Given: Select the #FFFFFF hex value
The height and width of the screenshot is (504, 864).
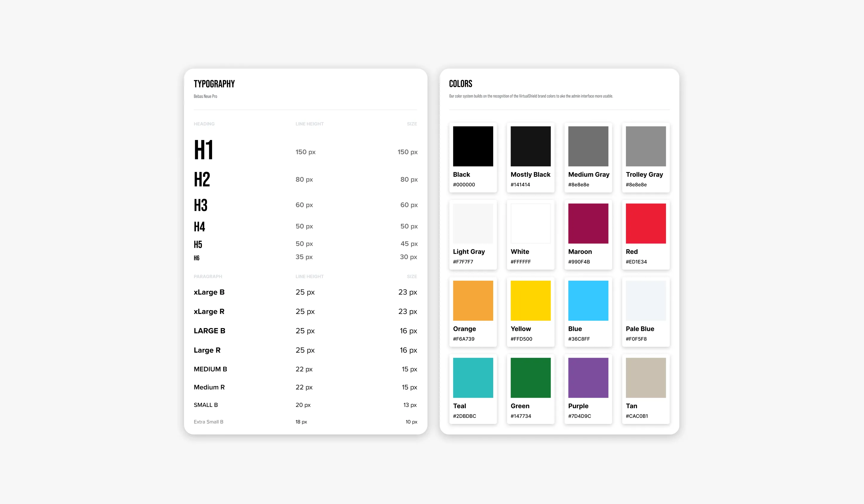Looking at the screenshot, I should point(520,262).
